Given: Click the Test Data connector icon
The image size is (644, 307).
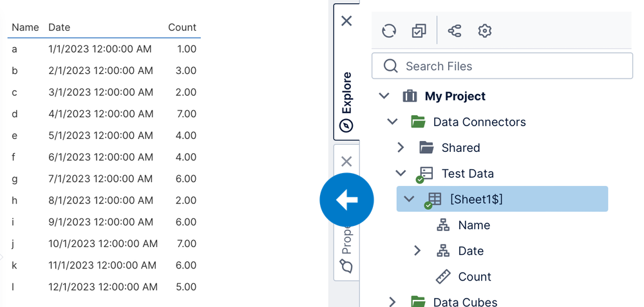Looking at the screenshot, I should click(424, 174).
